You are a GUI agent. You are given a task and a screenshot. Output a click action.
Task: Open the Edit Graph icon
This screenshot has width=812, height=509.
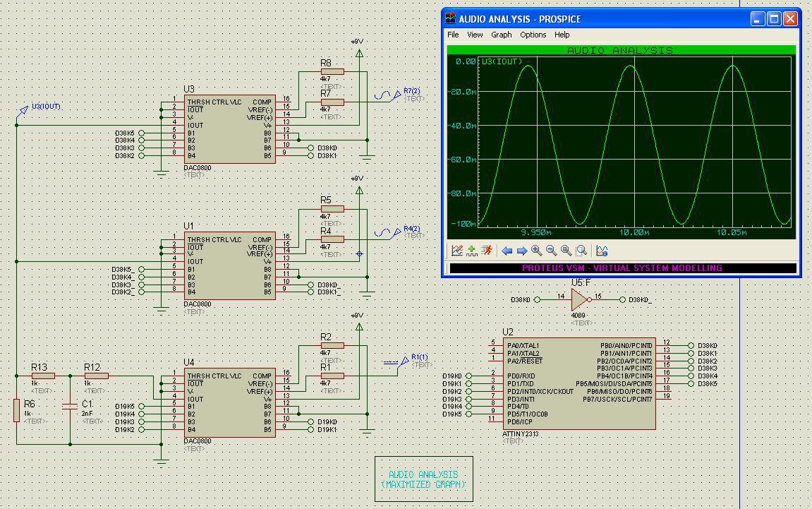(x=456, y=251)
